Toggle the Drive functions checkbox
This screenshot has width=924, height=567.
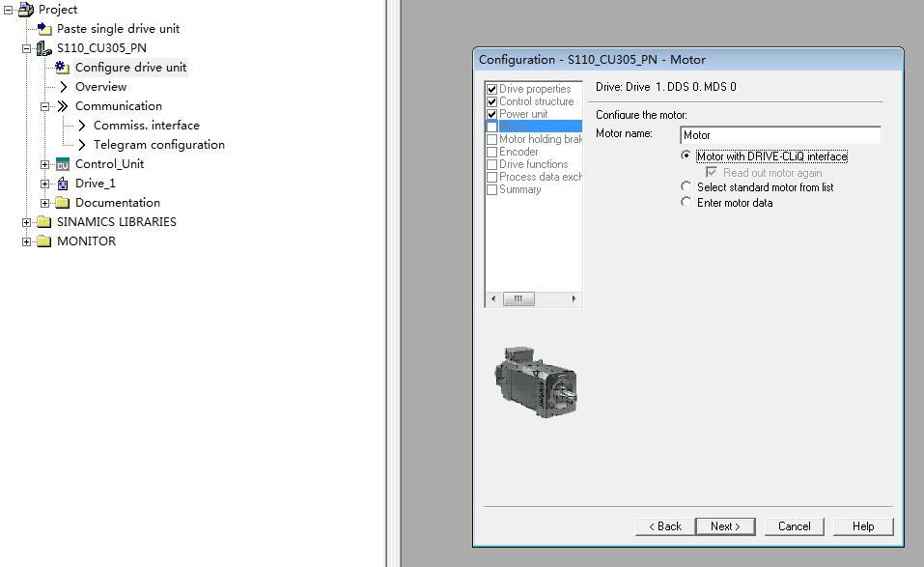coord(492,164)
